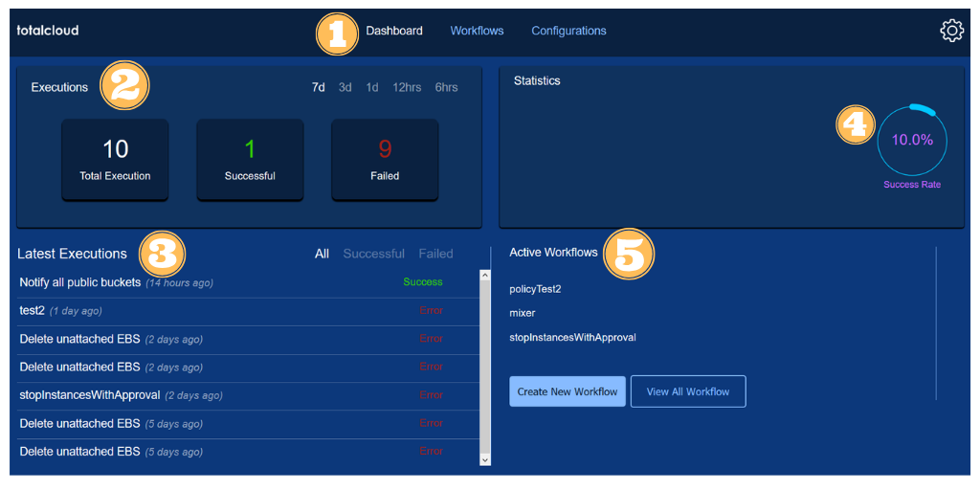Click the totalcloud logo
Image resolution: width=980 pixels, height=490 pixels.
48,31
